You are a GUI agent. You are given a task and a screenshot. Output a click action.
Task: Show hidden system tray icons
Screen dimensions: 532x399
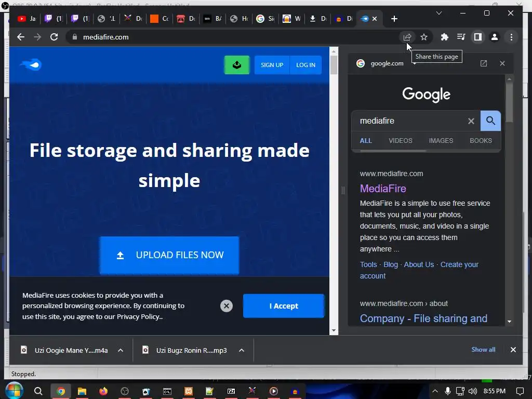click(435, 391)
